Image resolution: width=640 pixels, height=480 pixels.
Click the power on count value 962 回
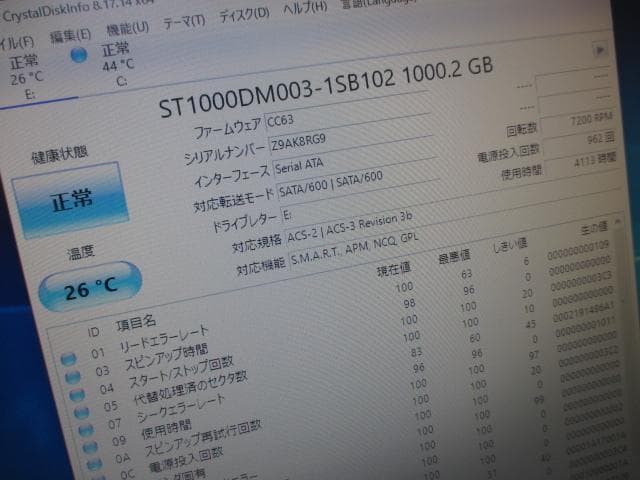point(580,142)
